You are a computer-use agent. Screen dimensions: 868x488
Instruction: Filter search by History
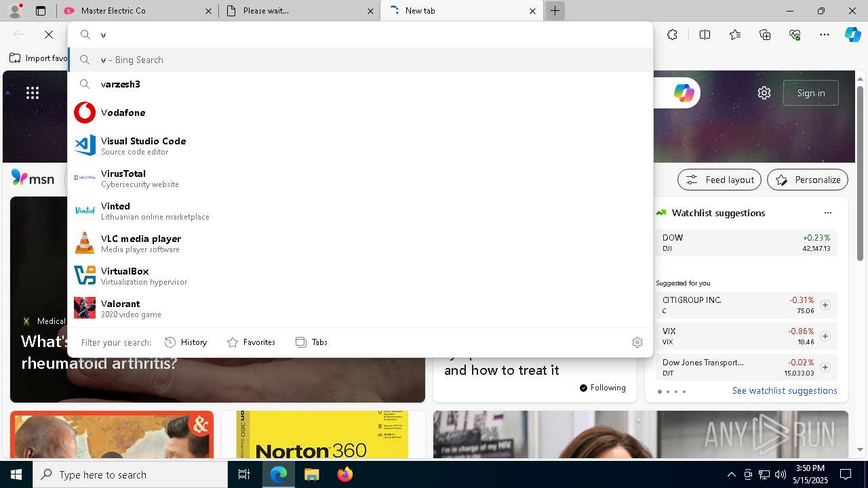click(x=186, y=342)
